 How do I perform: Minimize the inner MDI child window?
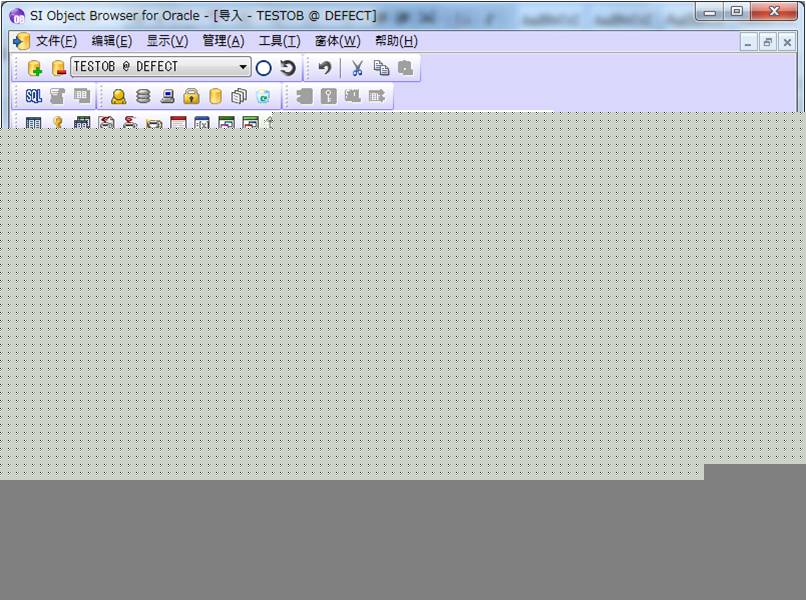748,43
